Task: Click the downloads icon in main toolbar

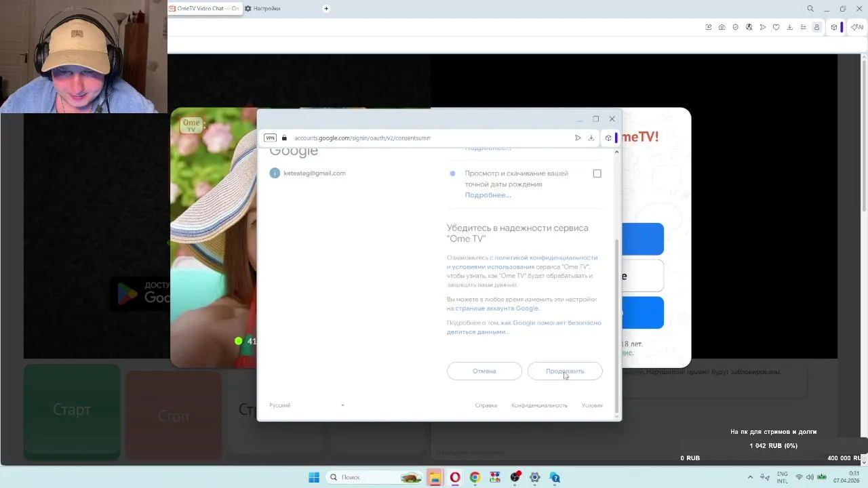Action: point(790,27)
